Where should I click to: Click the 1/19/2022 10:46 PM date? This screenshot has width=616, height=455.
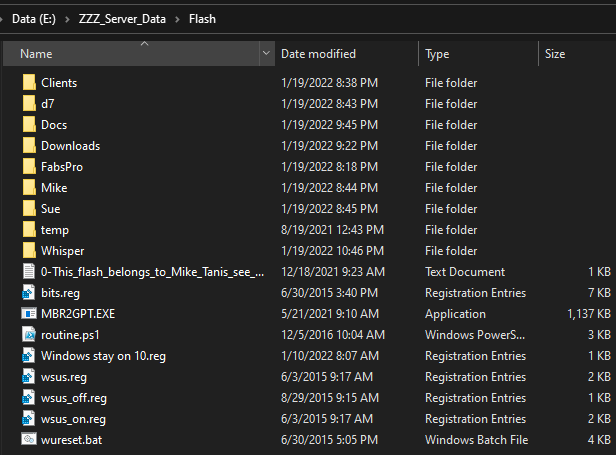tap(332, 251)
